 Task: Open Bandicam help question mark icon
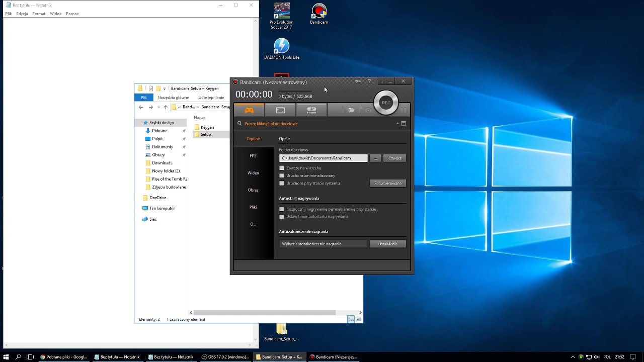[x=369, y=81]
